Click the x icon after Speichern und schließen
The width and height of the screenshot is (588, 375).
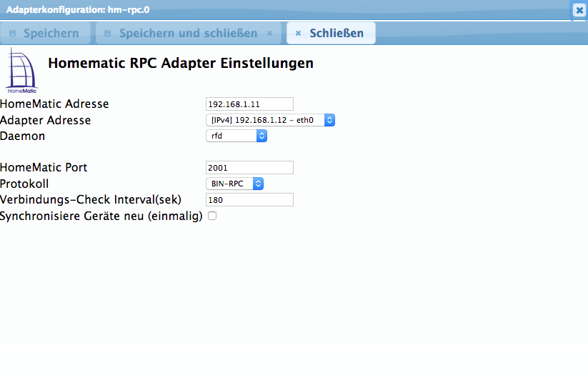pyautogui.click(x=269, y=34)
